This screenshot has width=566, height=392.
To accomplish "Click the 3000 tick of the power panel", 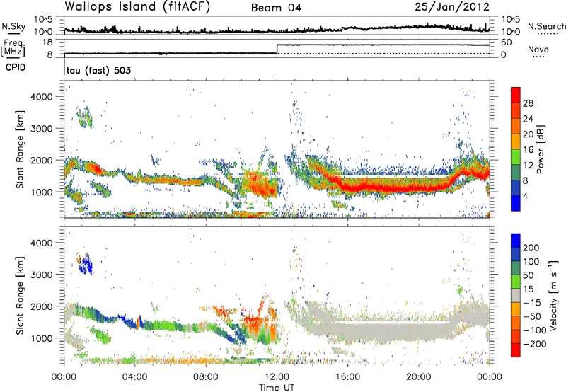I will 41,129.
